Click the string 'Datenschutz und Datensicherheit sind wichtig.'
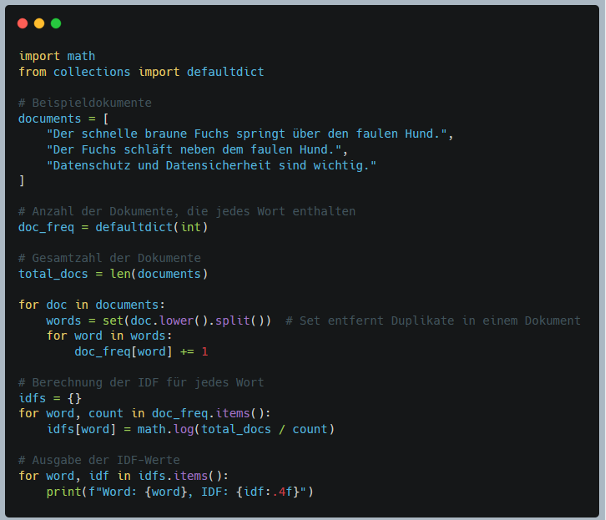This screenshot has width=606, height=520. pos(211,165)
